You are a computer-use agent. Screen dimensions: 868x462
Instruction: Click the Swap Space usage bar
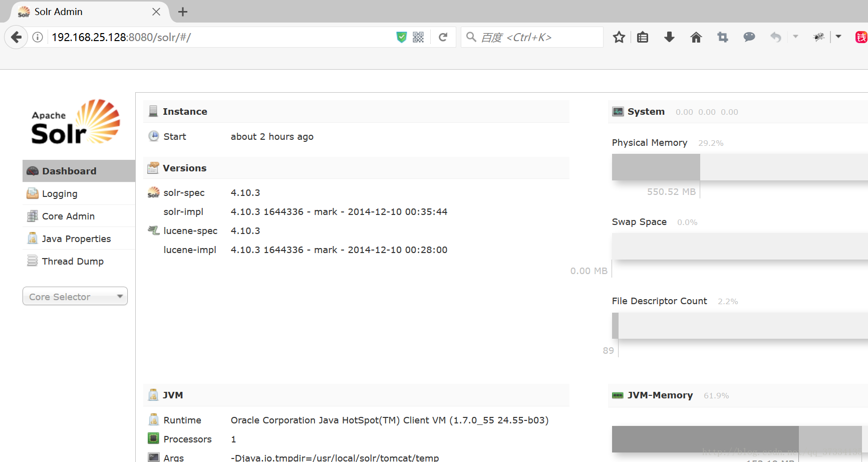point(740,246)
